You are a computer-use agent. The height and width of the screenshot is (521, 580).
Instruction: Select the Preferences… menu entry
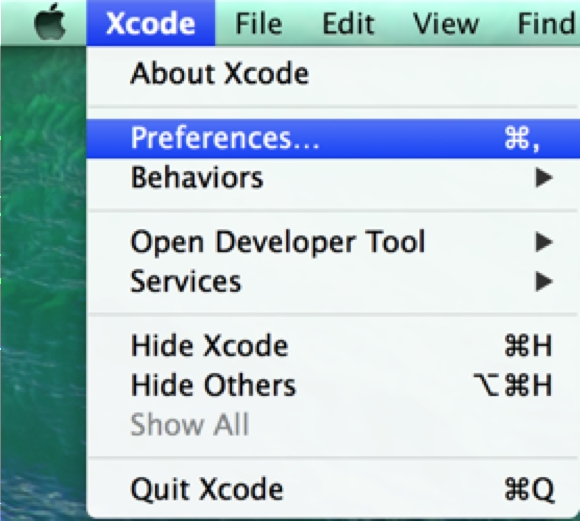coord(333,138)
